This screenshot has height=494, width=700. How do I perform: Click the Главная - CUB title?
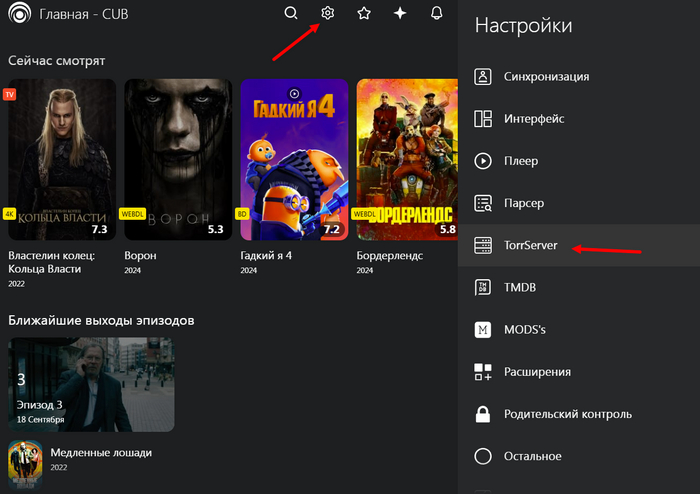(83, 14)
